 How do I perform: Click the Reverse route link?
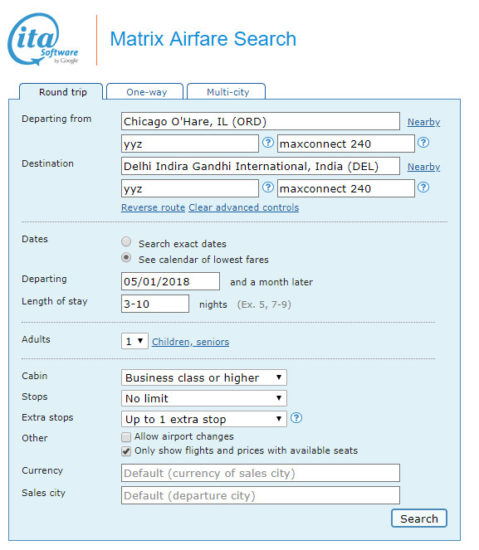tap(153, 208)
